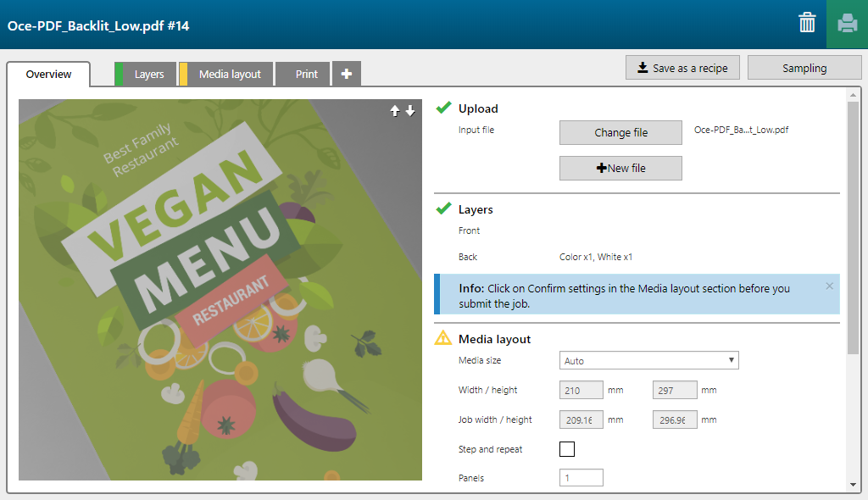Viewport: 868px width, 500px height.
Task: Click the scrollbar up arrow
Action: (x=853, y=95)
